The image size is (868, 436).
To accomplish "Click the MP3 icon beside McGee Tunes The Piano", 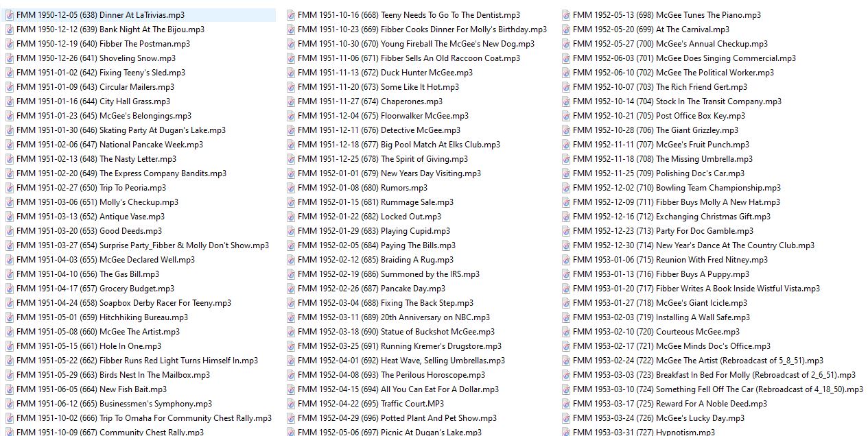I will coord(566,14).
